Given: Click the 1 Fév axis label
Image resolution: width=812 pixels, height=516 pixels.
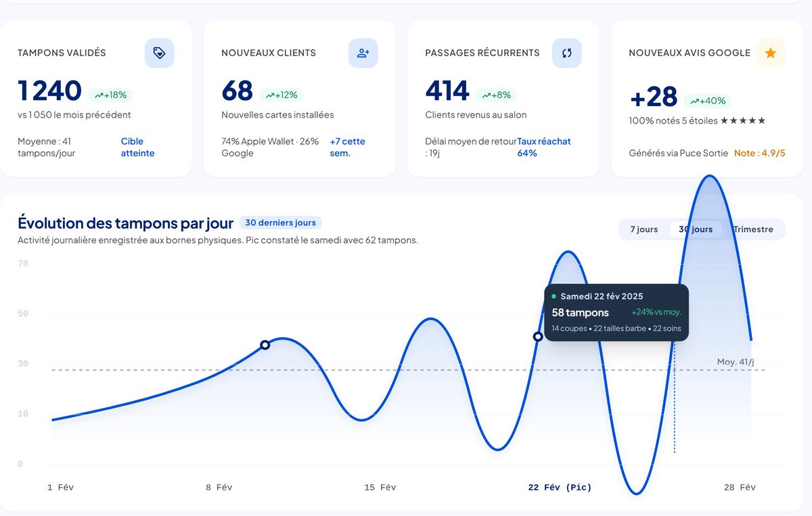Looking at the screenshot, I should 61,488.
